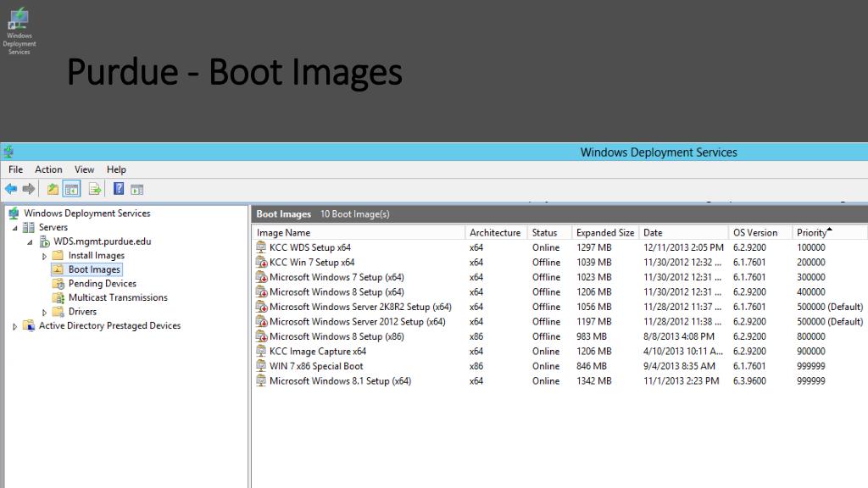868x488 pixels.
Task: Toggle the Show/Hide Console Tree icon
Action: coord(71,189)
